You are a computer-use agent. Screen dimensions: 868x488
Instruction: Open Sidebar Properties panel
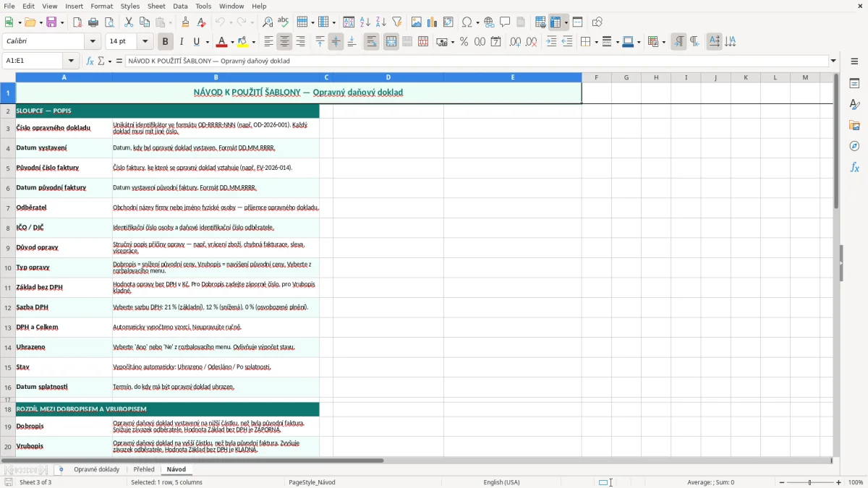pos(854,84)
